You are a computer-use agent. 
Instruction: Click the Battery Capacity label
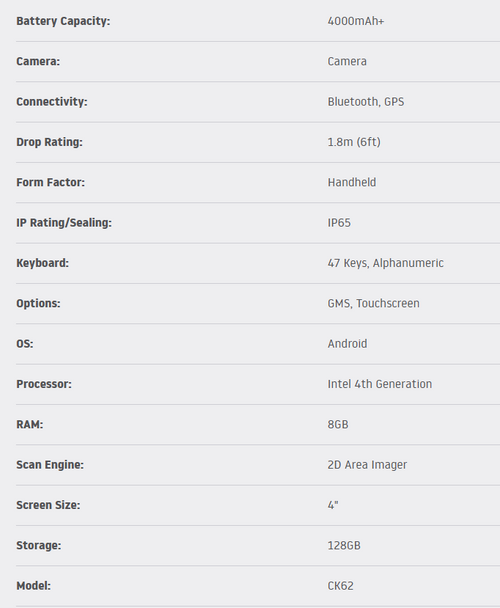click(x=63, y=21)
